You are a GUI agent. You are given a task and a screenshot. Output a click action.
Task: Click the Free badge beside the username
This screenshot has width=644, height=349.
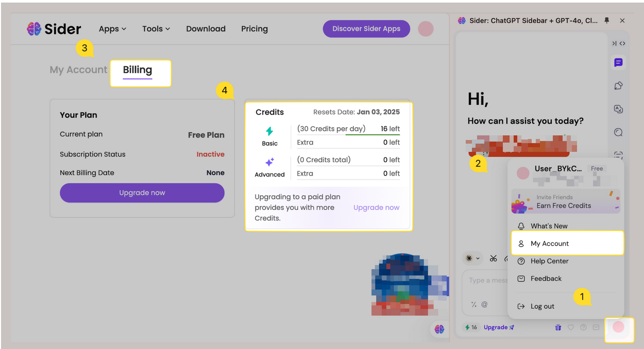click(597, 168)
